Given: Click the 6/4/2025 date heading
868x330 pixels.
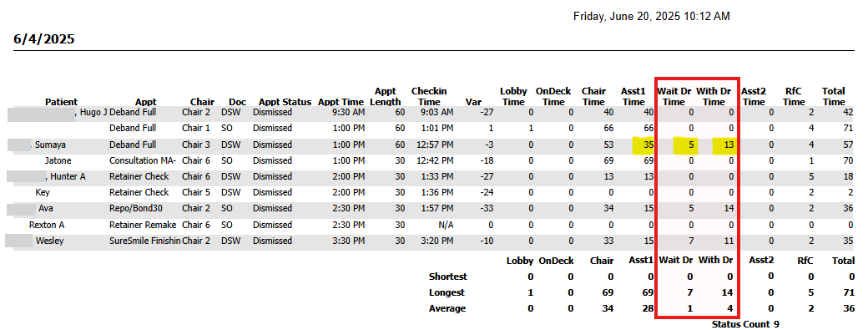Looking at the screenshot, I should click(x=44, y=39).
